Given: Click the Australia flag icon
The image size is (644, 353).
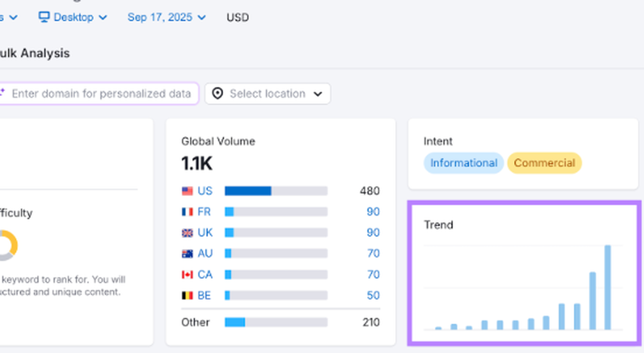Looking at the screenshot, I should pos(187,254).
